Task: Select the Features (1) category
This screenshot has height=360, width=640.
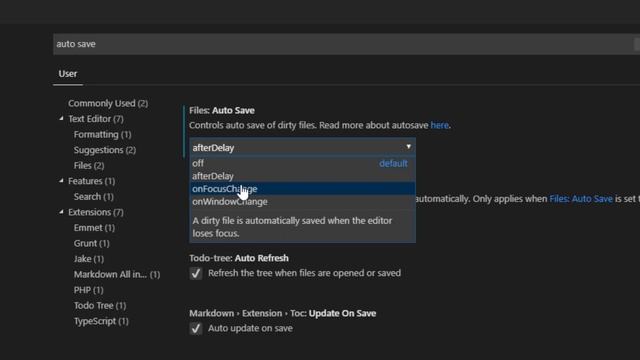Action: pos(91,181)
